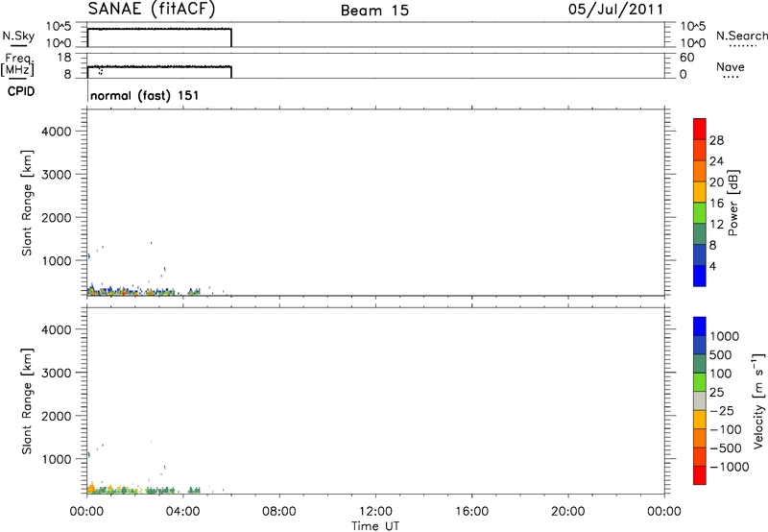
Task: Select the 4–8 dB dark blue Power swatch
Action: point(700,254)
